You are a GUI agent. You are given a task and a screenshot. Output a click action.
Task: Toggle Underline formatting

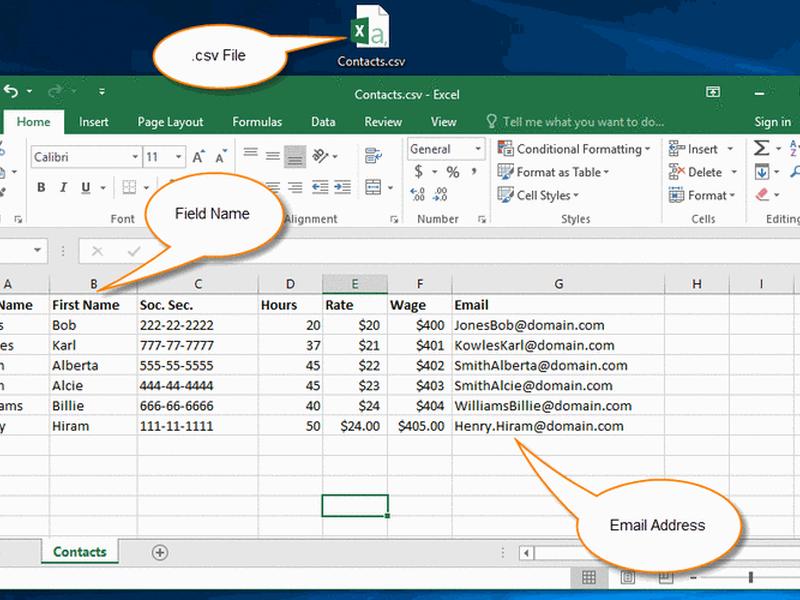click(86, 188)
